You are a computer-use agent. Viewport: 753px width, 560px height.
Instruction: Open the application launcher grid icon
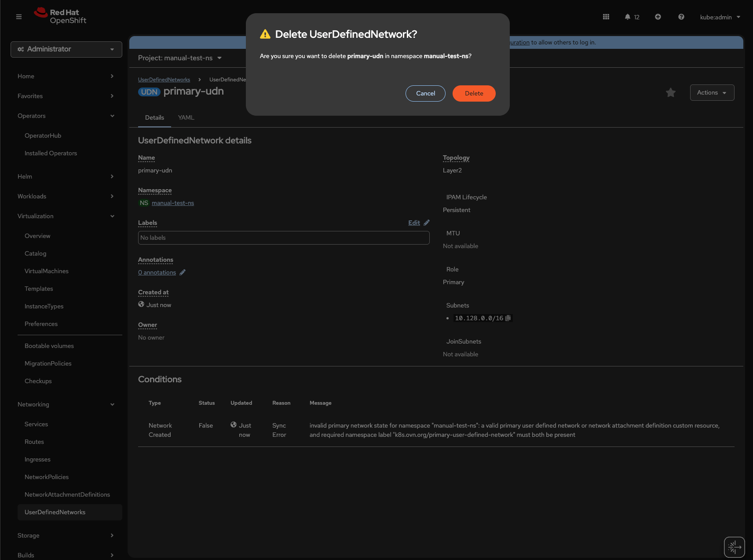pyautogui.click(x=606, y=17)
